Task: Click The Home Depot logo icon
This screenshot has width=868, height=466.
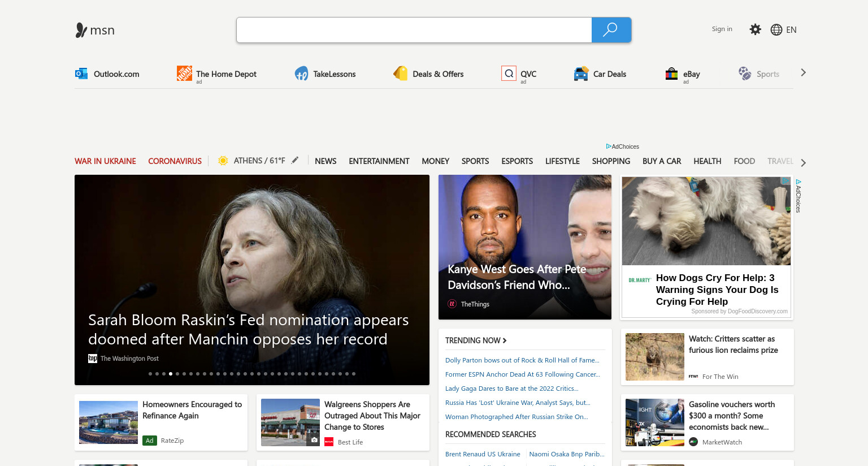Action: (184, 73)
